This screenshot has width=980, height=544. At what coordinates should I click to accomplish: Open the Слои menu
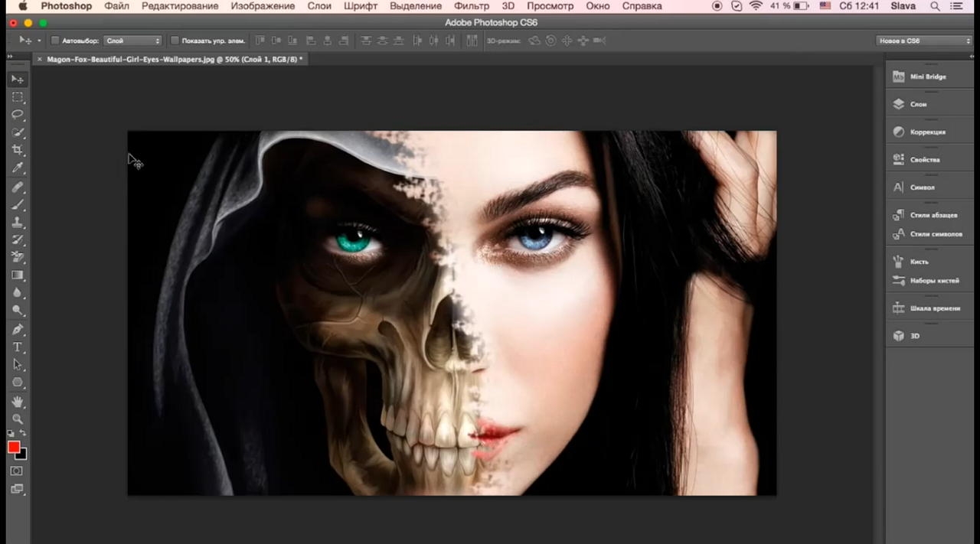point(319,6)
